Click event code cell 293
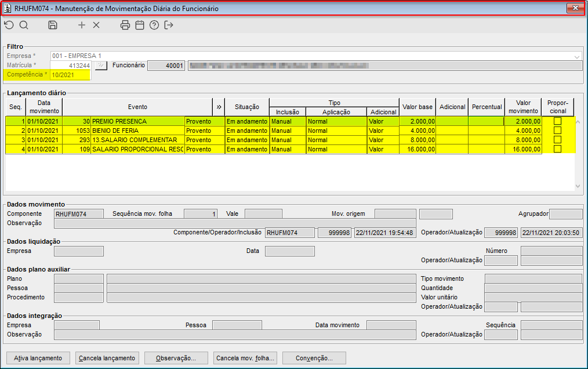588x369 pixels. [x=77, y=140]
